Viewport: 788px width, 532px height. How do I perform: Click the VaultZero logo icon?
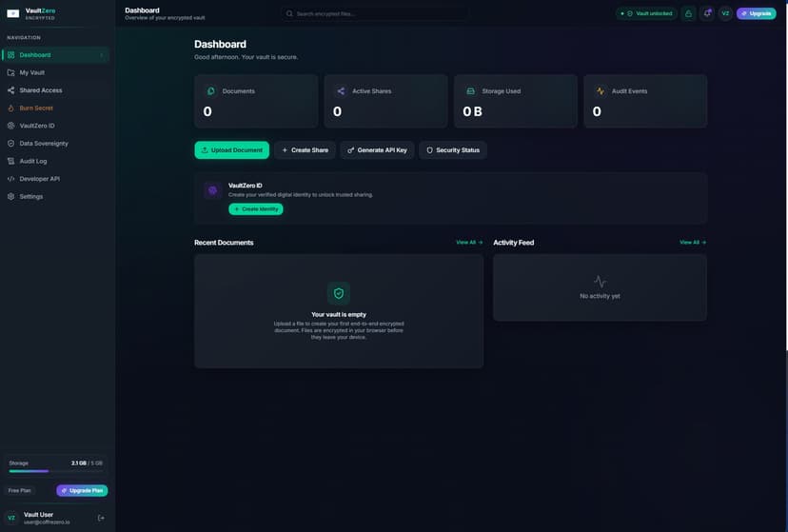point(13,13)
